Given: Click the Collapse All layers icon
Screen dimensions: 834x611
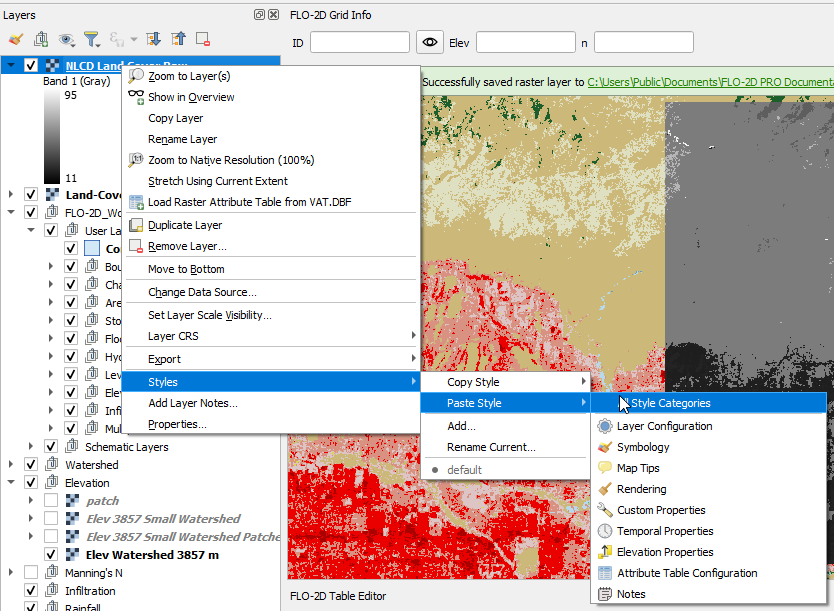Looking at the screenshot, I should pos(178,39).
